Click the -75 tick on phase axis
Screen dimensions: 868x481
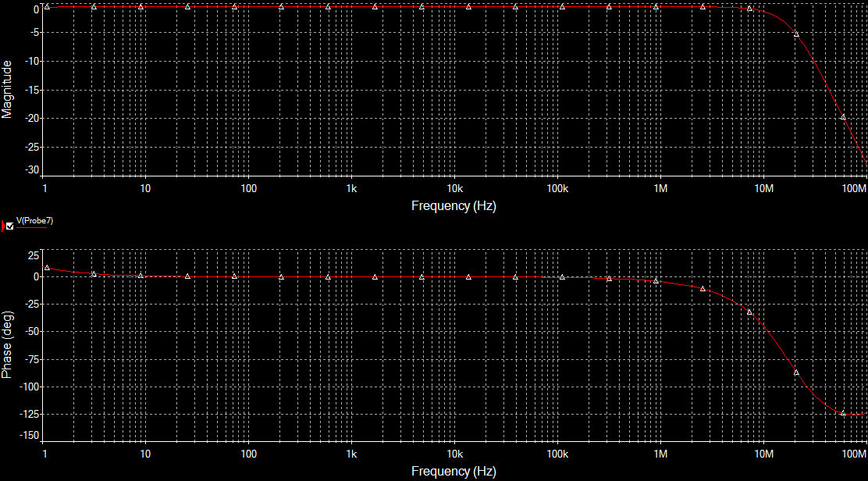pos(31,359)
